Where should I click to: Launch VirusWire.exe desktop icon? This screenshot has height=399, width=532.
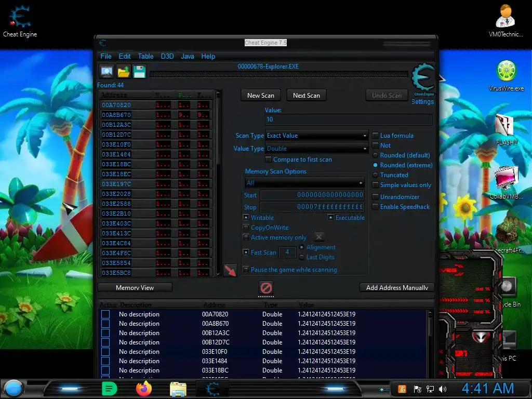[x=506, y=75]
